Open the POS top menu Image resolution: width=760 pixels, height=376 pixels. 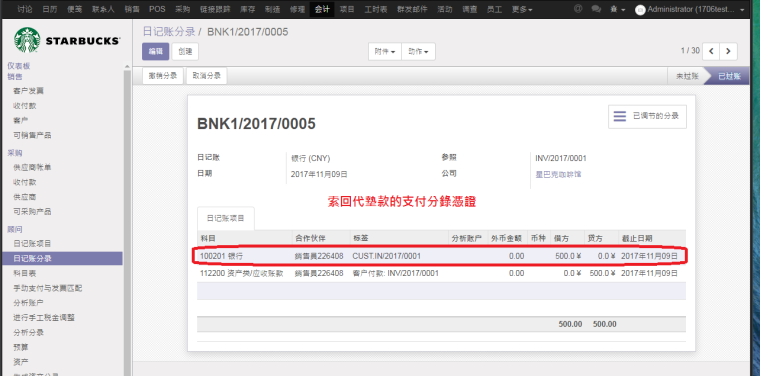157,9
